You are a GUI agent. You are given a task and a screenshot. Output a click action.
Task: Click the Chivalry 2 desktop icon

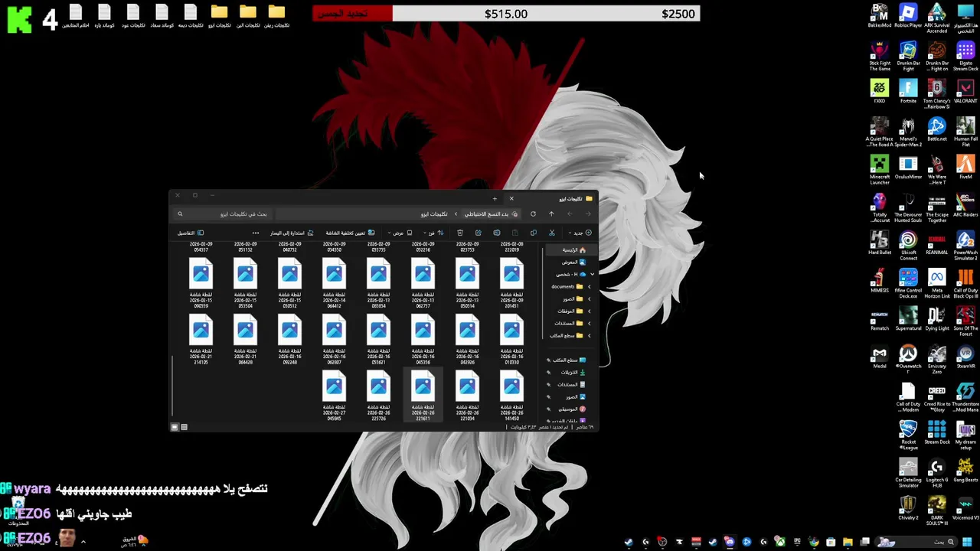point(908,509)
